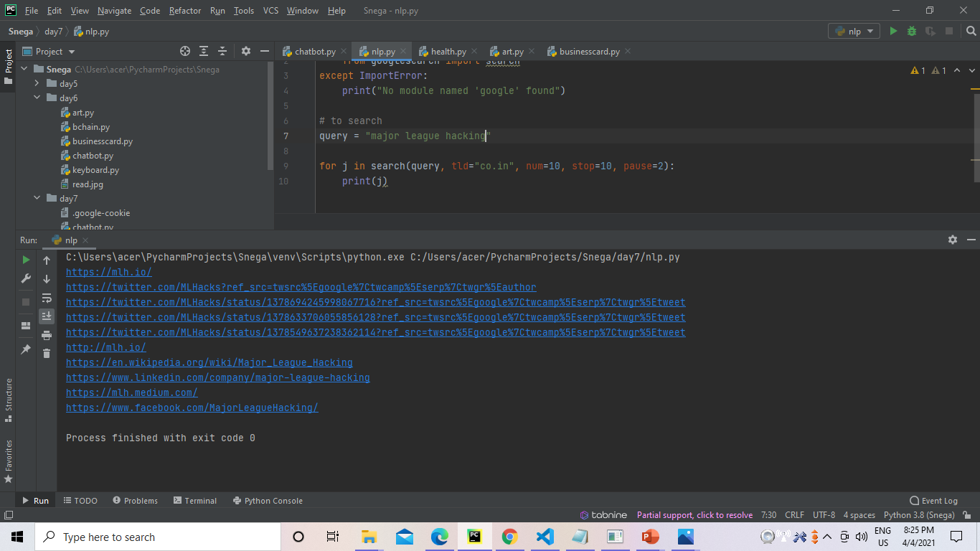The width and height of the screenshot is (980, 551).
Task: Open the Refactor menu
Action: 185,11
